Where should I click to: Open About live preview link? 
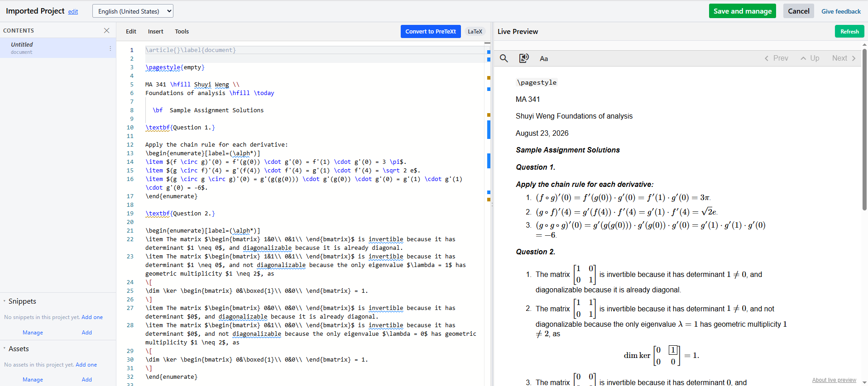pyautogui.click(x=834, y=380)
